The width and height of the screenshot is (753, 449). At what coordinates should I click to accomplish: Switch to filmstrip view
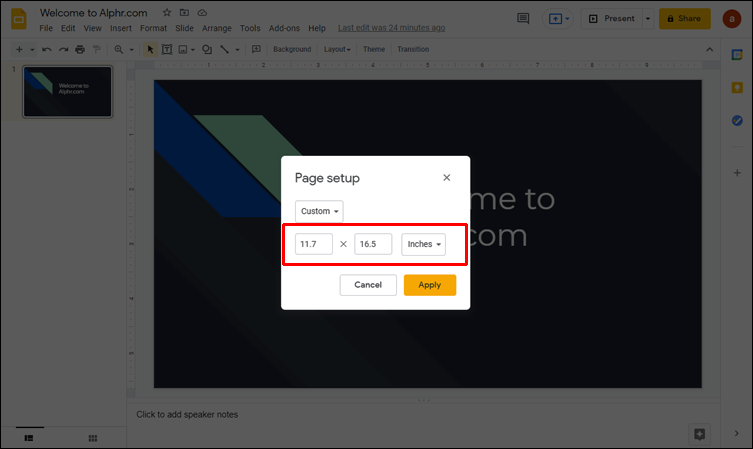[x=29, y=438]
